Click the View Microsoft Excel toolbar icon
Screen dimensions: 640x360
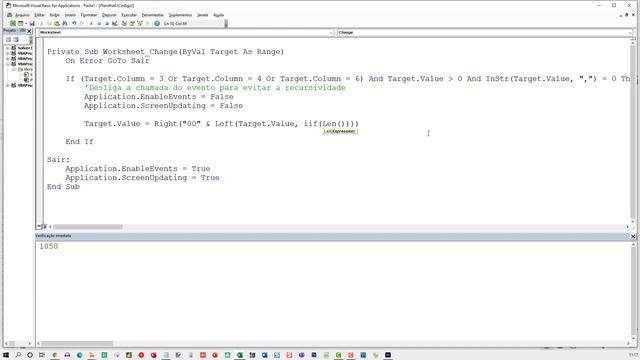click(13, 24)
